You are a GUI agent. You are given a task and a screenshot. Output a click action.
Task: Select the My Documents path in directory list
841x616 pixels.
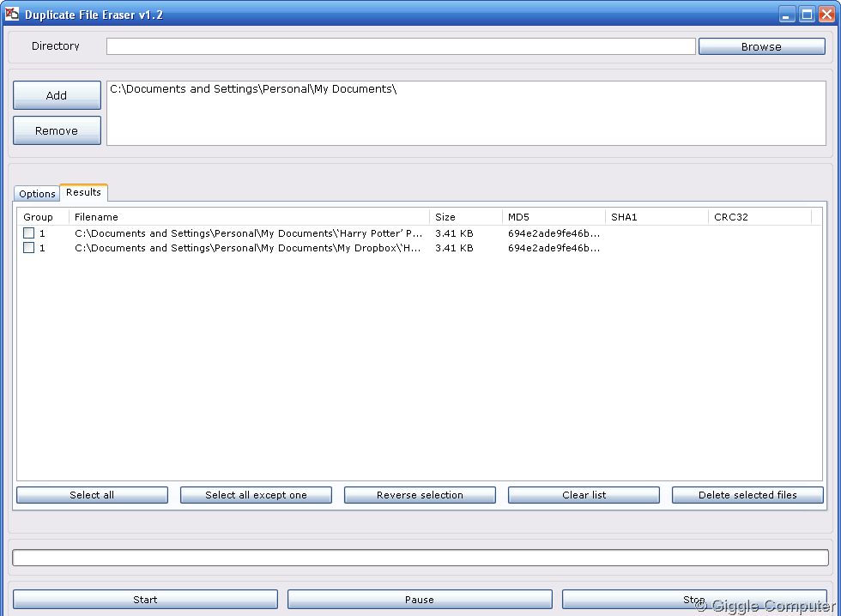coord(253,89)
